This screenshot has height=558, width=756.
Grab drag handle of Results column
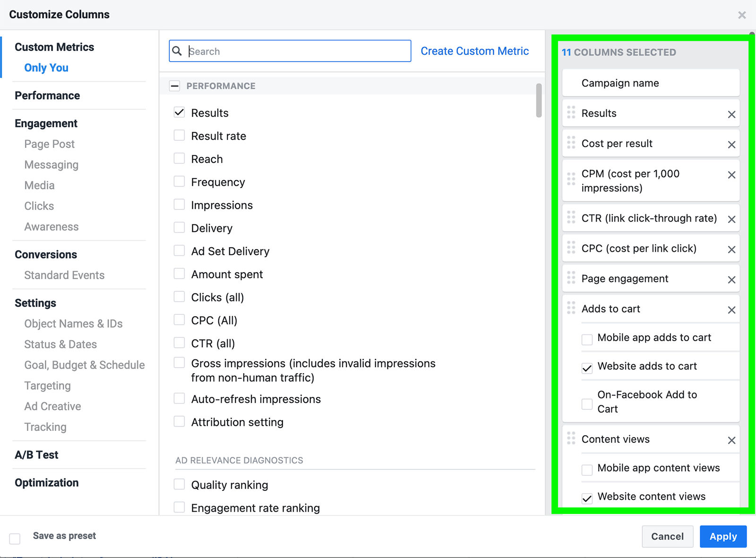point(571,112)
